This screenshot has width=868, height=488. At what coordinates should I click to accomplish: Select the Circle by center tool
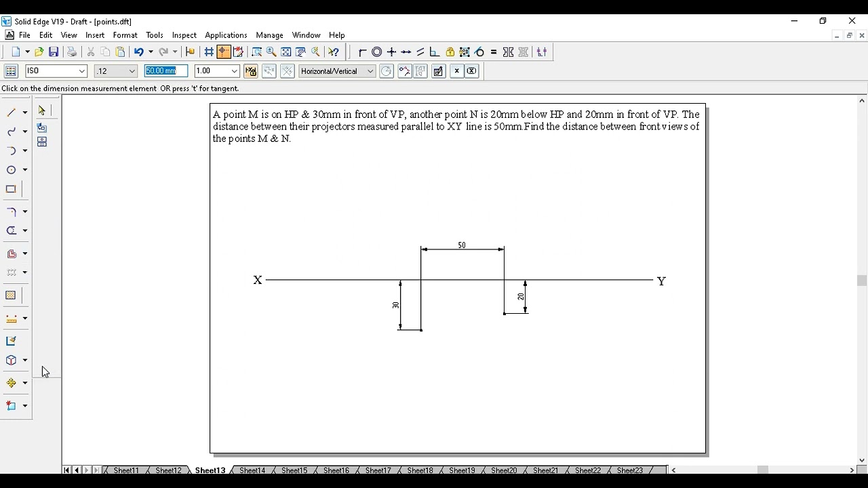[12, 170]
